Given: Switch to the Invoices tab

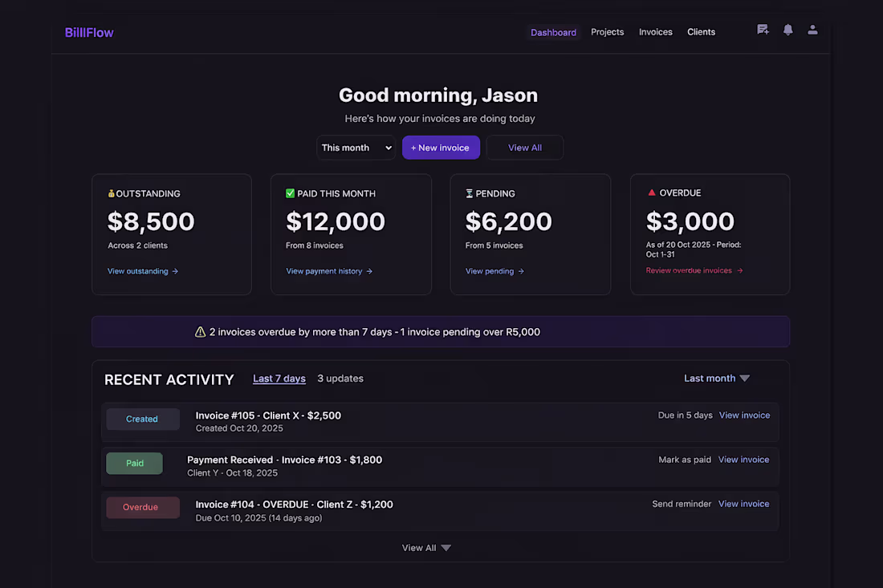Looking at the screenshot, I should (655, 31).
